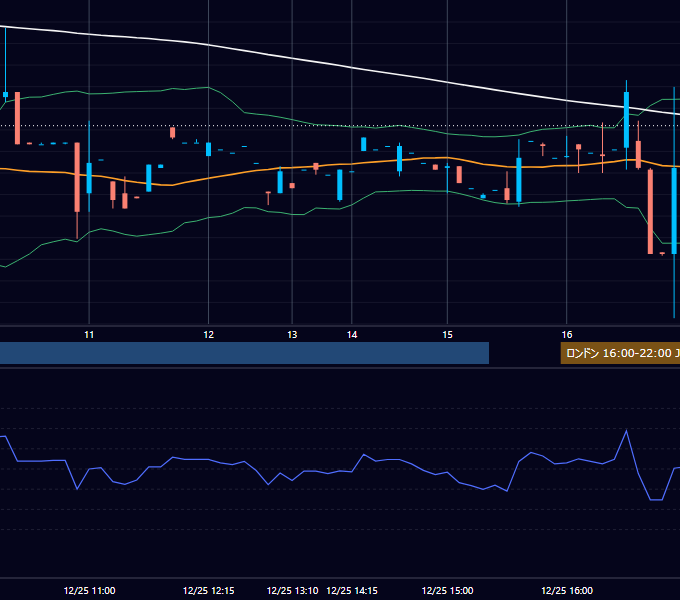
Task: Click the '12/25 15:00' time axis label
Action: (448, 590)
